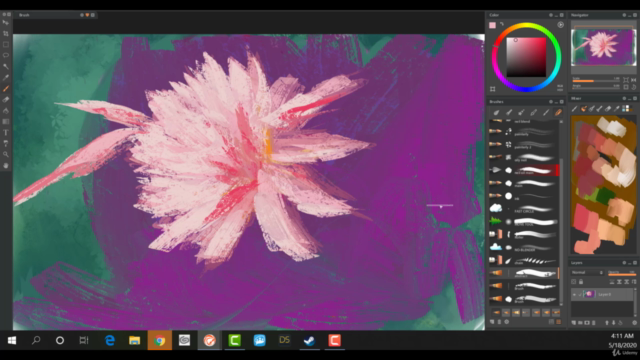Choose the rectangular selection tool
Image resolution: width=640 pixels, height=360 pixels.
(6, 44)
